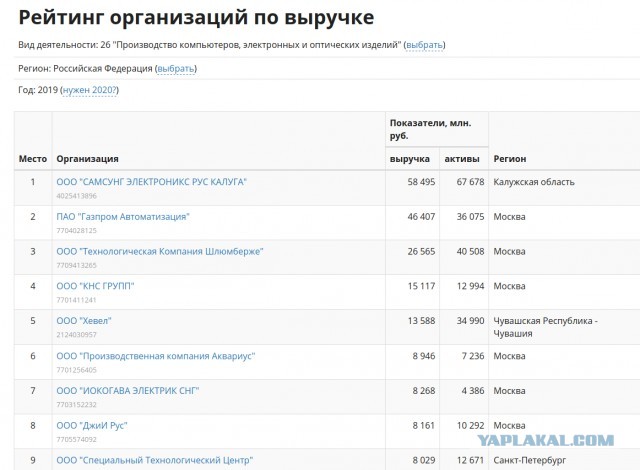Select revenue value 46 407
This screenshot has width=640, height=470.
[x=421, y=217]
